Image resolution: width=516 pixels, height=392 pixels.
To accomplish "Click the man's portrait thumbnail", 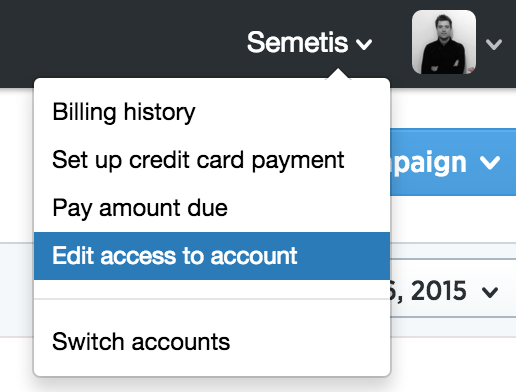I will [x=444, y=42].
